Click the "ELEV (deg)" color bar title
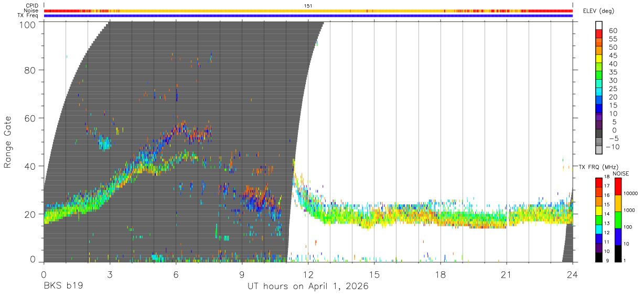Image resolution: width=644 pixels, height=297 pixels. 599,11
